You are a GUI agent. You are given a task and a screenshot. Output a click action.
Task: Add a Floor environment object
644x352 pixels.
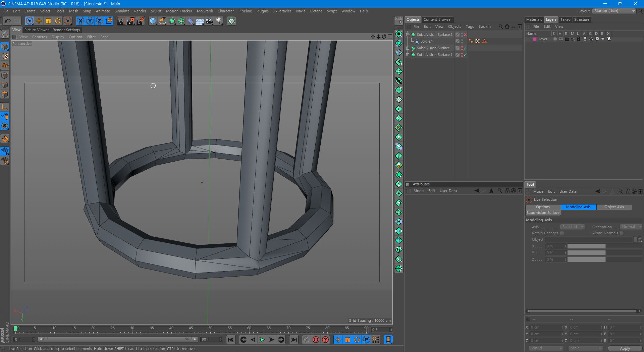coord(200,21)
